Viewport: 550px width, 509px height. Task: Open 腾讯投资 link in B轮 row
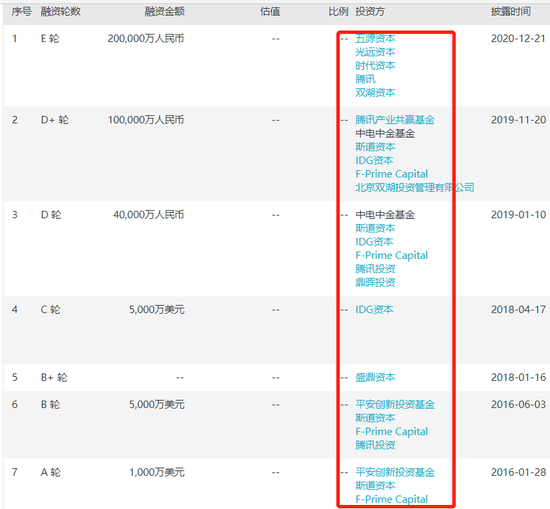pyautogui.click(x=375, y=445)
